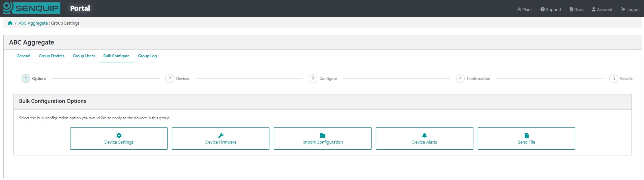The image size is (644, 180).
Task: Click the folder icon for Import Configuration
Action: click(323, 136)
